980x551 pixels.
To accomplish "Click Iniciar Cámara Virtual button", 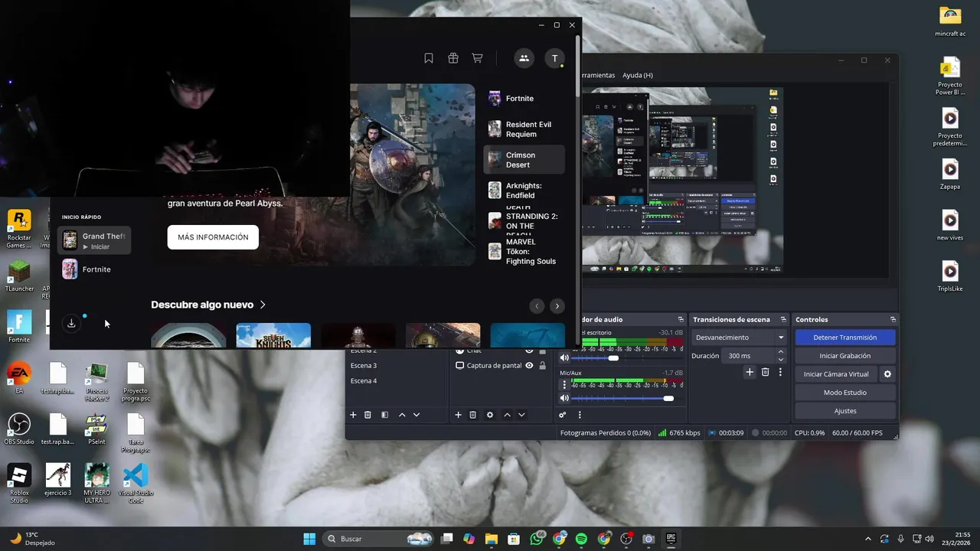I will click(836, 374).
